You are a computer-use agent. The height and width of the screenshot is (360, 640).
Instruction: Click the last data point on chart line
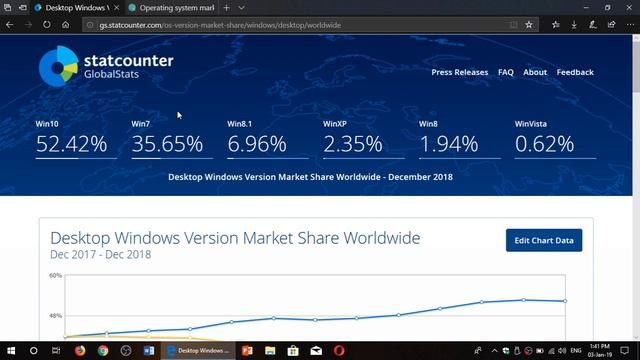click(565, 301)
